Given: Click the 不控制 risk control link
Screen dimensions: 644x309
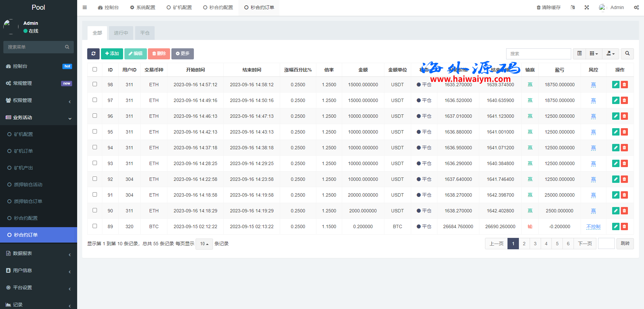Looking at the screenshot, I should tap(593, 226).
